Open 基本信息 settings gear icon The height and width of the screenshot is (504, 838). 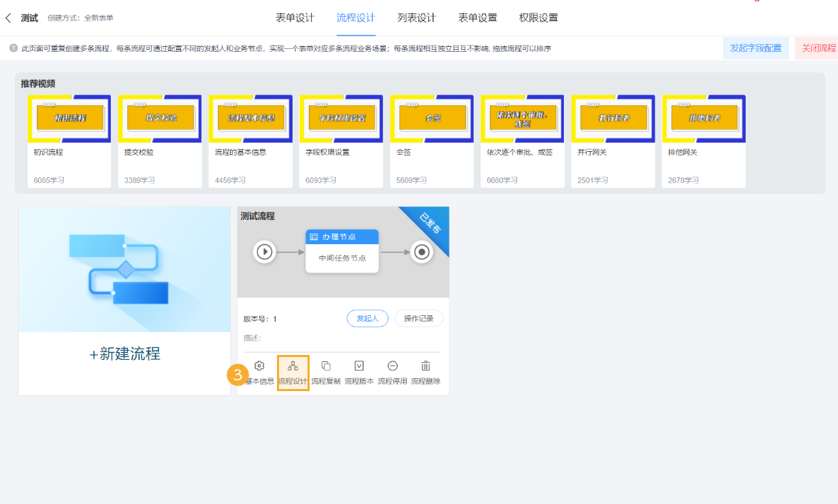coord(259,366)
